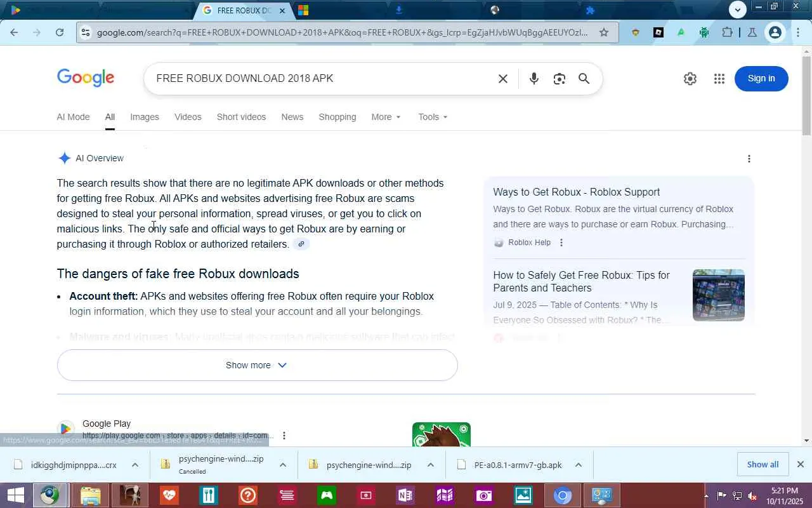Open options menu for Google Play result

click(x=284, y=436)
